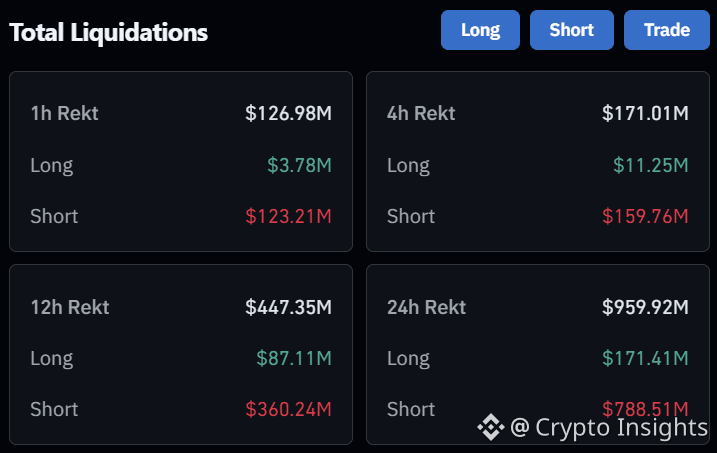
Task: Select the 12h Long value $87.11M
Action: (x=294, y=358)
